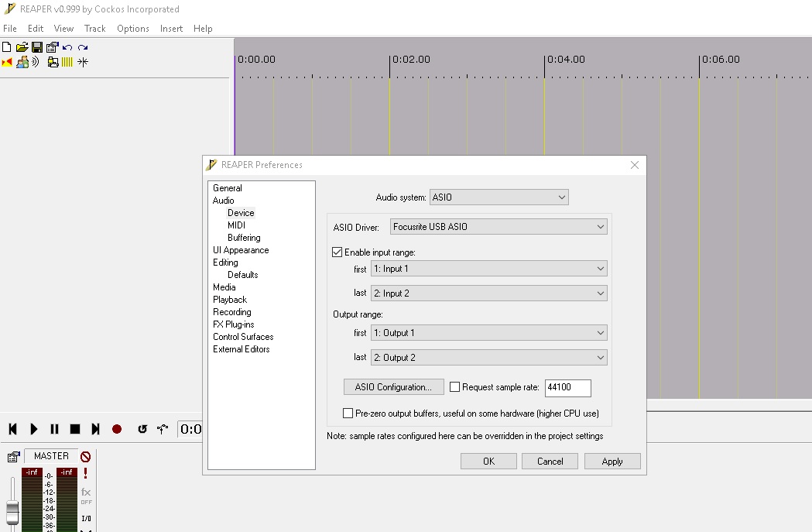
Task: Open the Audio system dropdown
Action: pyautogui.click(x=499, y=197)
